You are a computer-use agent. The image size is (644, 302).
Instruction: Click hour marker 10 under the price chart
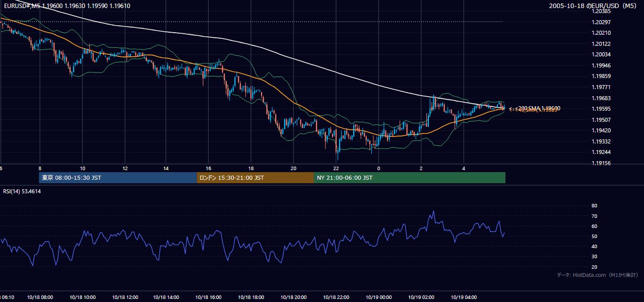point(82,169)
